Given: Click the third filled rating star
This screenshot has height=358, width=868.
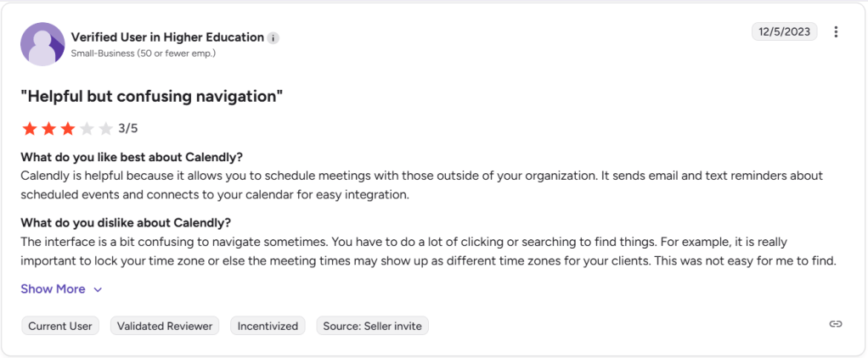Looking at the screenshot, I should tap(67, 129).
